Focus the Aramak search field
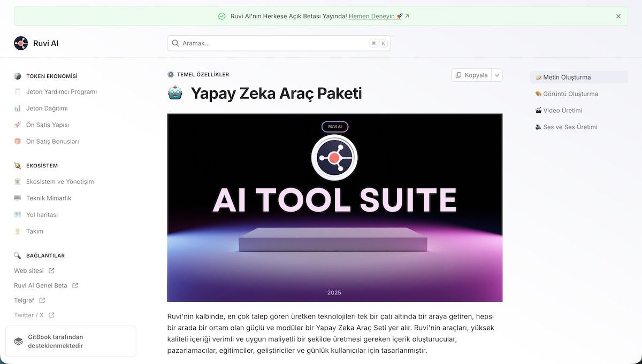Screen dimensions: 642x364 [x=279, y=43]
